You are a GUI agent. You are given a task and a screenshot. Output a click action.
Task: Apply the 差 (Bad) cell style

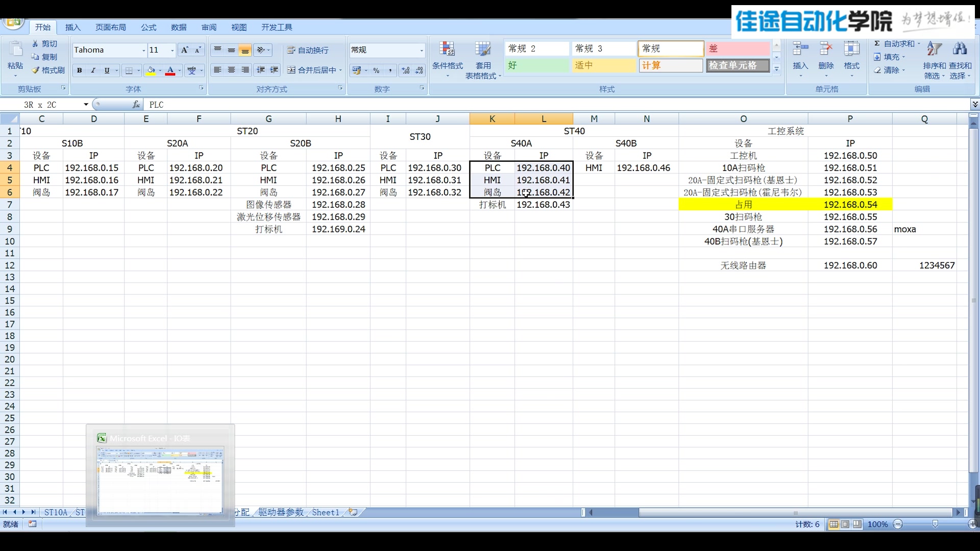tap(738, 48)
